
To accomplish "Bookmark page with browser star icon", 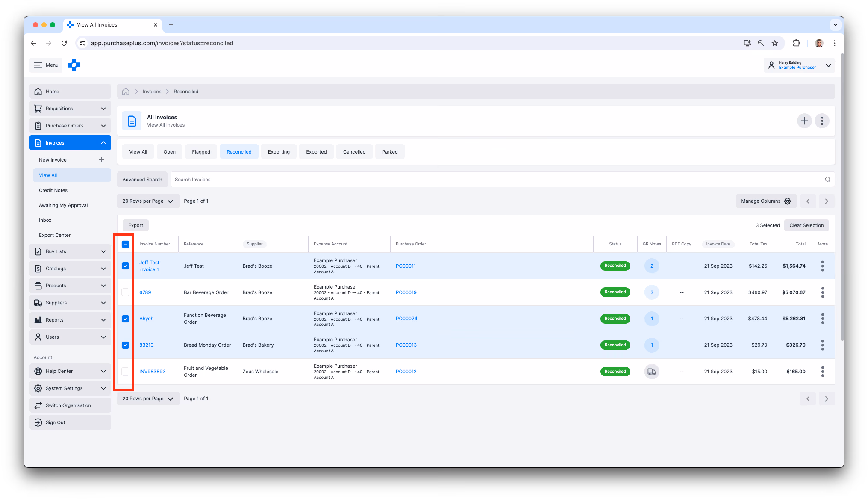I will tap(775, 43).
